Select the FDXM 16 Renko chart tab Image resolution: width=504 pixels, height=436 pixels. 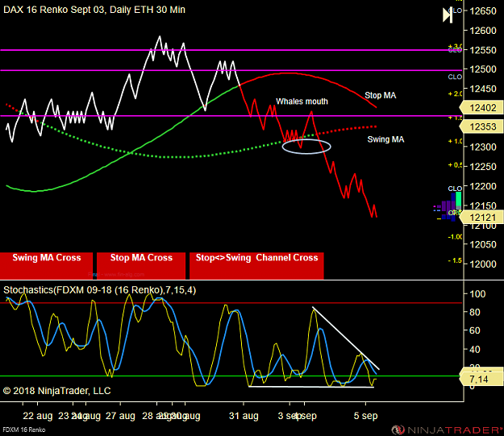pos(24,430)
